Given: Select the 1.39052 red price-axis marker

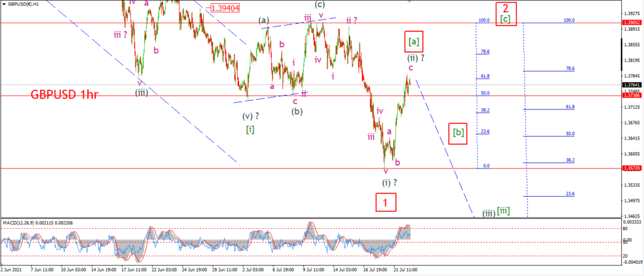Looking at the screenshot, I should point(631,23).
